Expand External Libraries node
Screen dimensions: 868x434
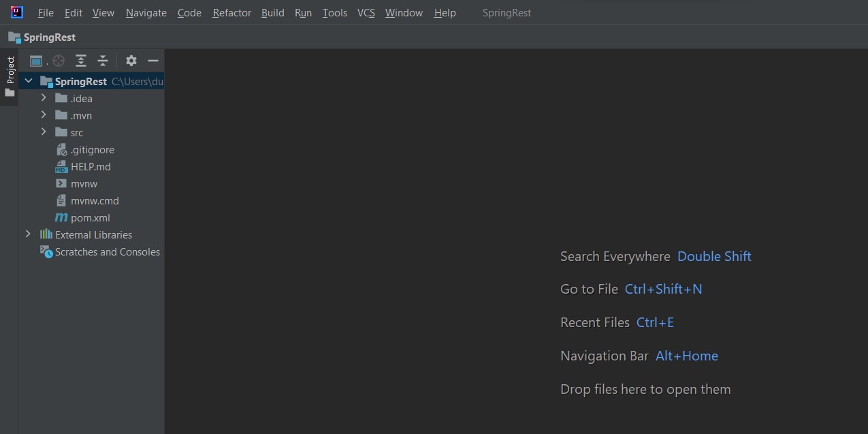click(x=28, y=234)
